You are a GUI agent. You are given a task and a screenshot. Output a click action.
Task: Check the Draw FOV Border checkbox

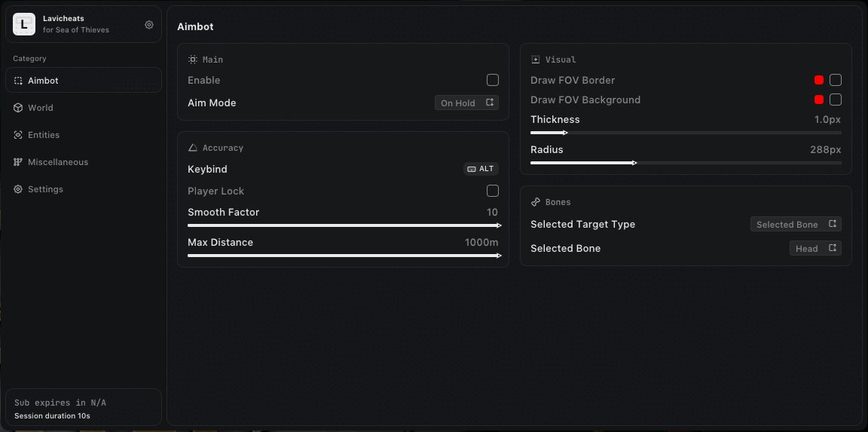tap(836, 80)
